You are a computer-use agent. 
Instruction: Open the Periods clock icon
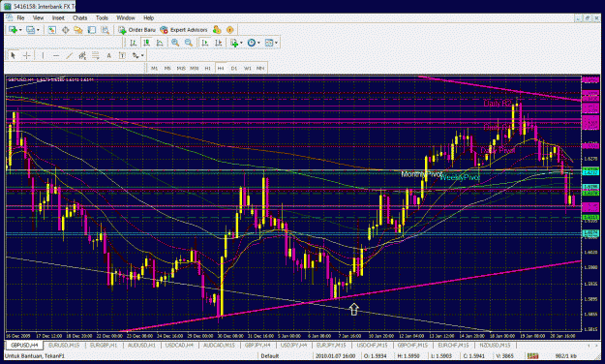coord(252,43)
